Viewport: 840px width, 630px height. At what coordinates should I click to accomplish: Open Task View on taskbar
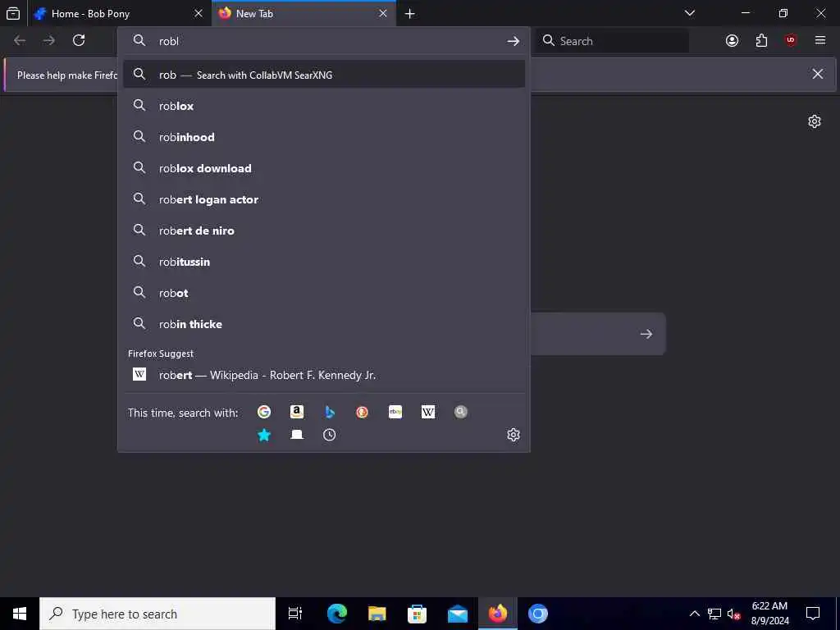(294, 614)
